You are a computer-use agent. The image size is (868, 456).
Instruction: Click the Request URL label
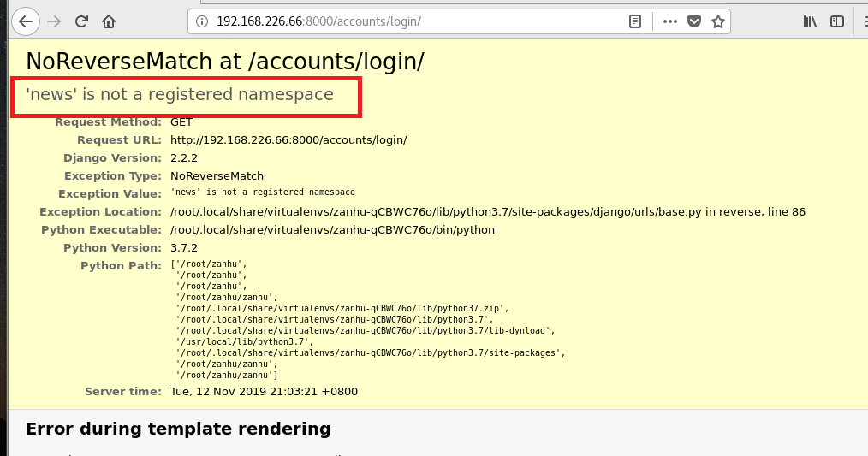[119, 140]
